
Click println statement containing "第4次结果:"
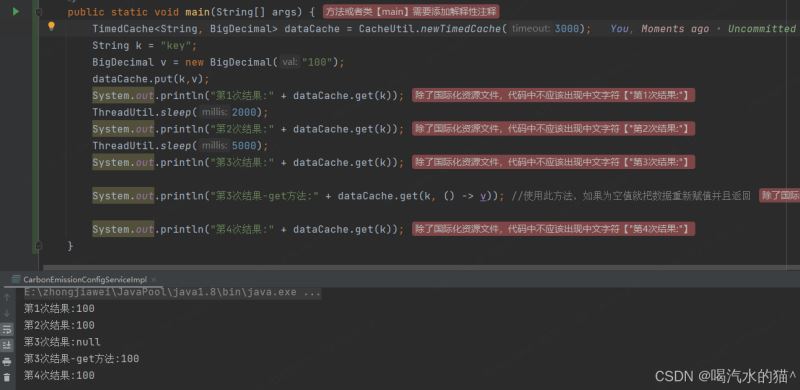(248, 229)
